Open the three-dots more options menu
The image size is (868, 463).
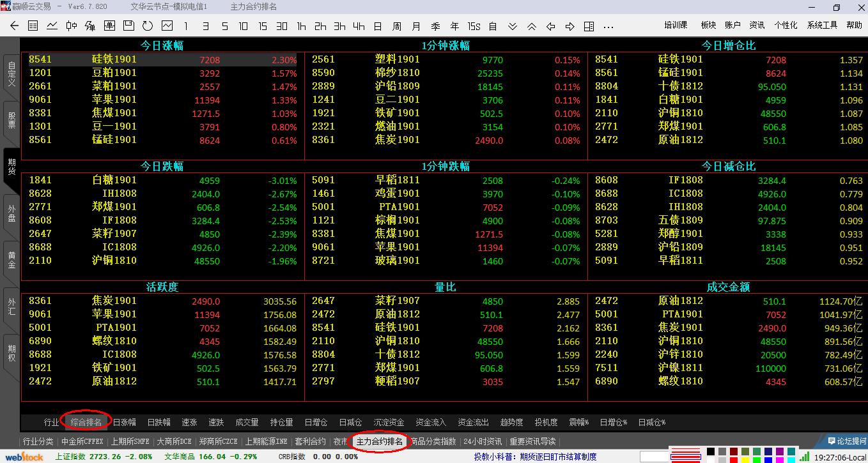tap(608, 26)
